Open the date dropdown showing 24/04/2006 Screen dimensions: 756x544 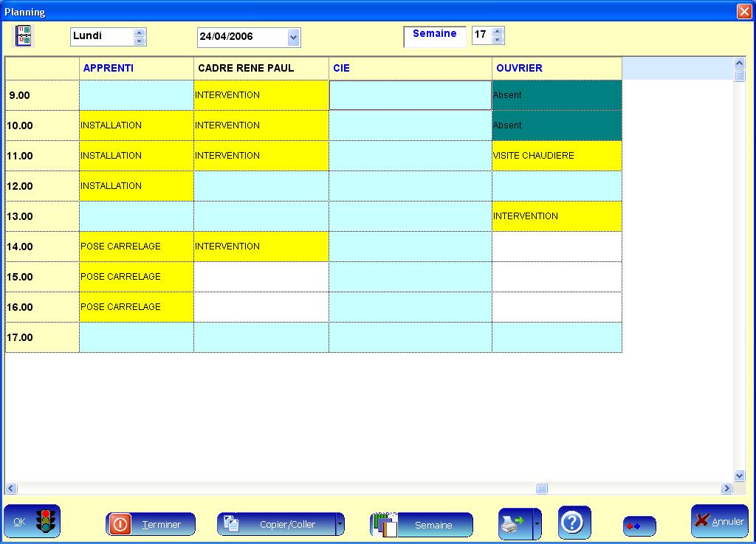click(x=293, y=37)
